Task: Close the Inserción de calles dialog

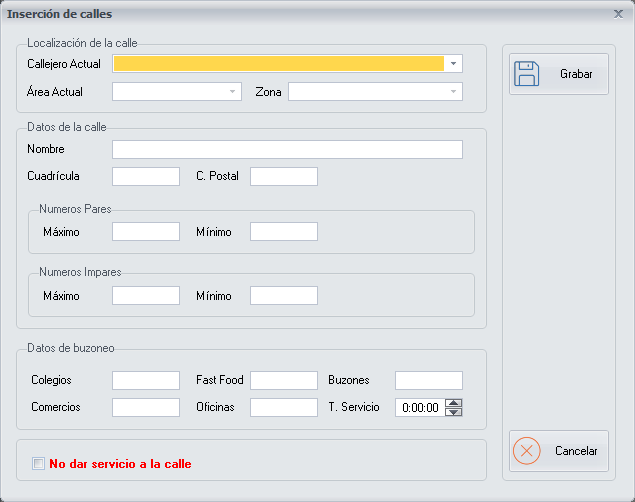Action: [618, 14]
